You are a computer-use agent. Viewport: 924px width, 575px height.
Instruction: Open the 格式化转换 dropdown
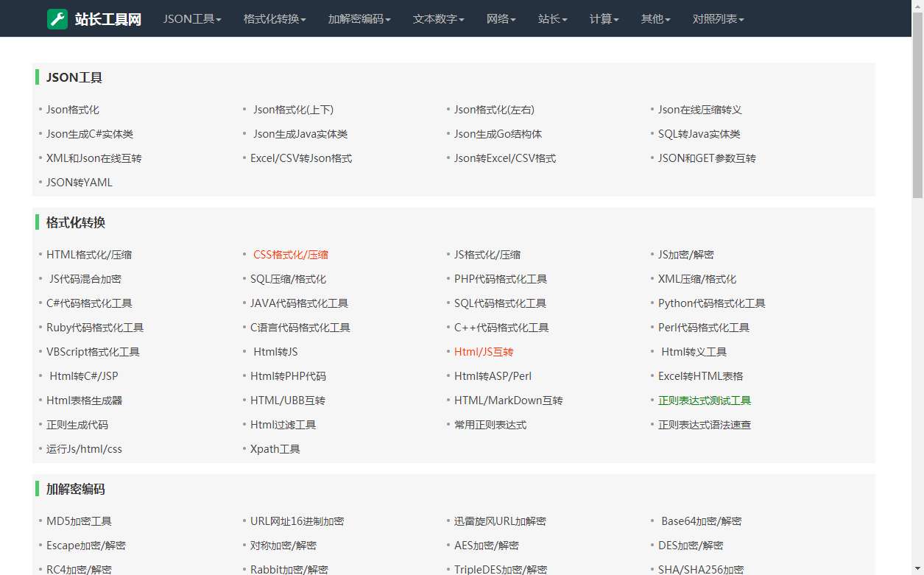[x=276, y=19]
